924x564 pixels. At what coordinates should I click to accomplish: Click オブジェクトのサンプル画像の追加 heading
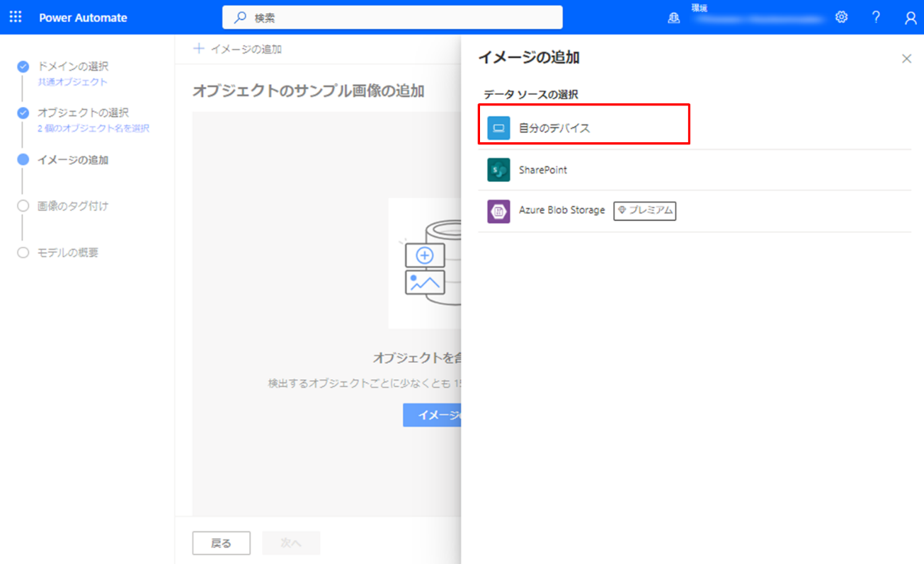309,91
